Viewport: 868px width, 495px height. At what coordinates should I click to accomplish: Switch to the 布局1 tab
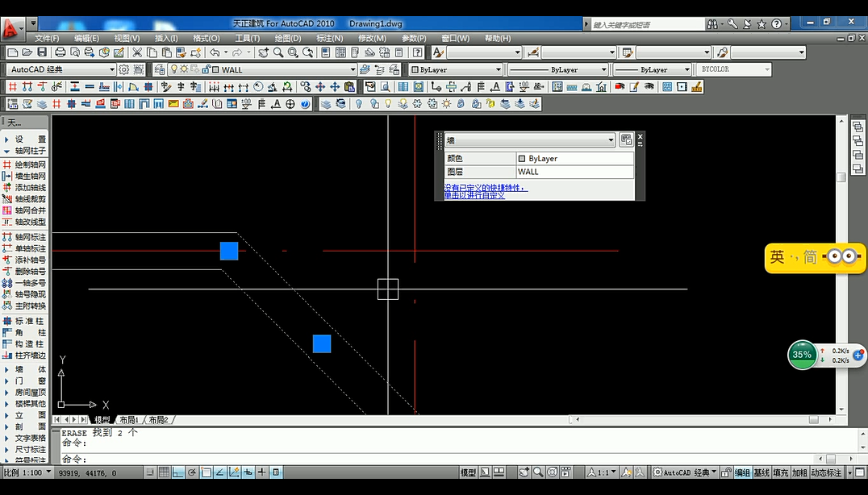tap(129, 420)
